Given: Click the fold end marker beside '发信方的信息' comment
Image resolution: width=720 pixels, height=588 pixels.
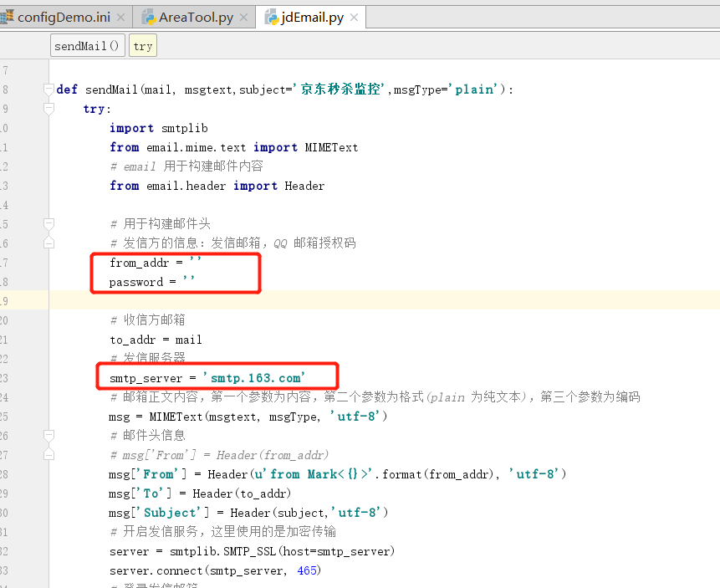Looking at the screenshot, I should (x=49, y=243).
